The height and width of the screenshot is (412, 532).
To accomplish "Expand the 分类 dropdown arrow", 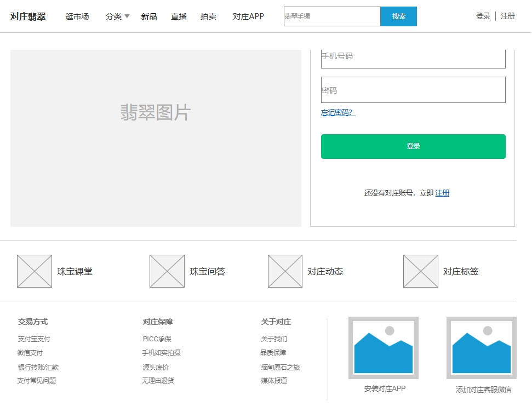I will (127, 16).
